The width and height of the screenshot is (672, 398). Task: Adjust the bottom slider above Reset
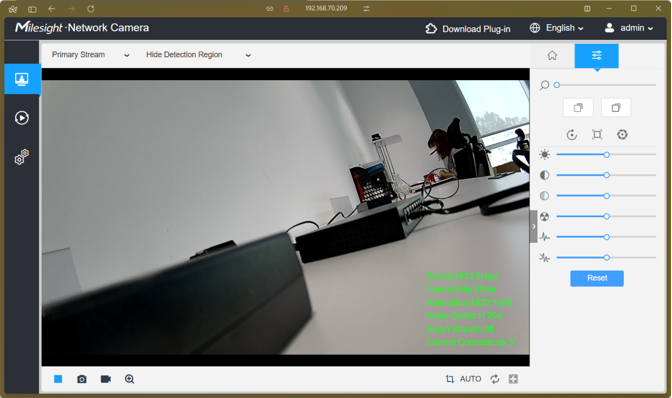pyautogui.click(x=606, y=257)
